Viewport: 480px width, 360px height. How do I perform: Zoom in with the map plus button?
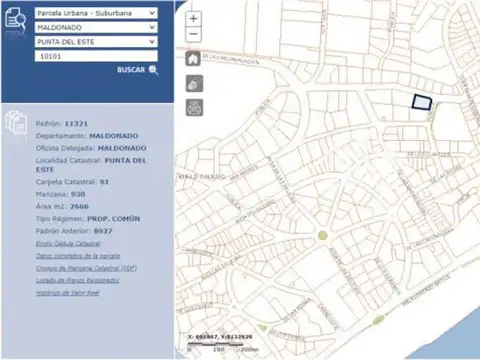tap(193, 19)
